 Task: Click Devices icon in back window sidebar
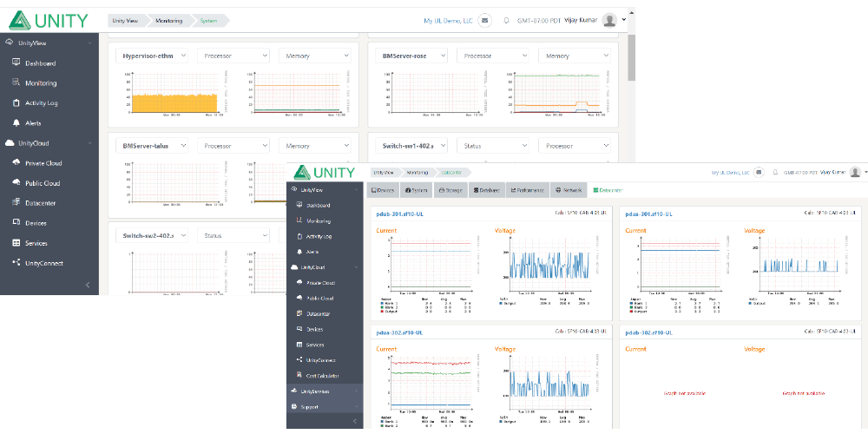point(16,222)
